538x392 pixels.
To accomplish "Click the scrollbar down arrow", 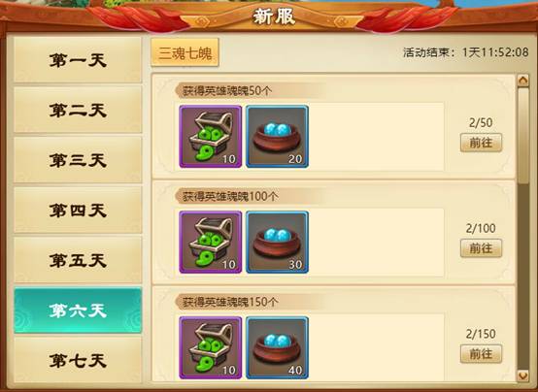I will tap(523, 376).
